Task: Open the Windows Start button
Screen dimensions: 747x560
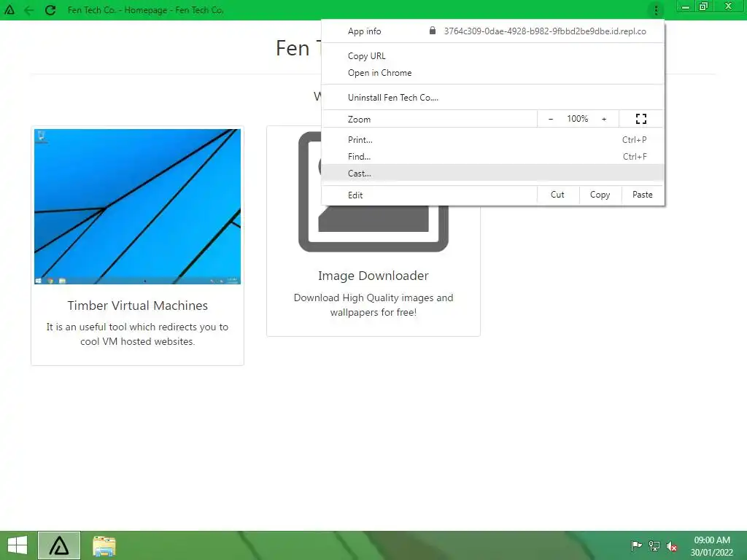Action: click(x=18, y=545)
